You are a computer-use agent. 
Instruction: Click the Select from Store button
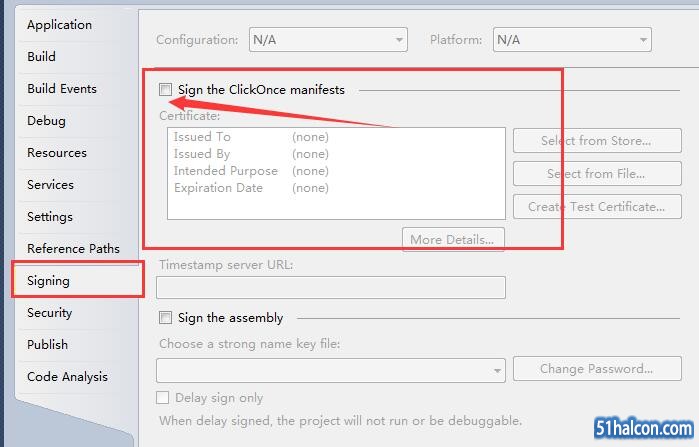596,141
